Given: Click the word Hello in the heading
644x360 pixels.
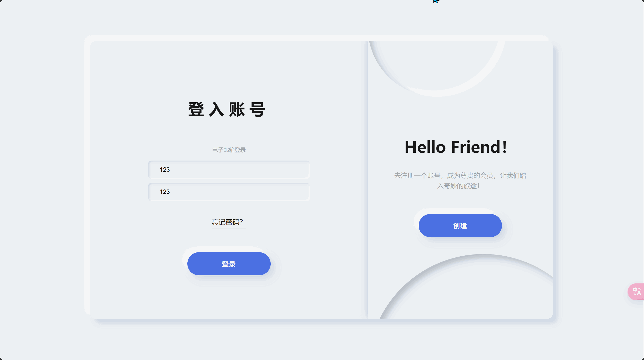Looking at the screenshot, I should (425, 147).
